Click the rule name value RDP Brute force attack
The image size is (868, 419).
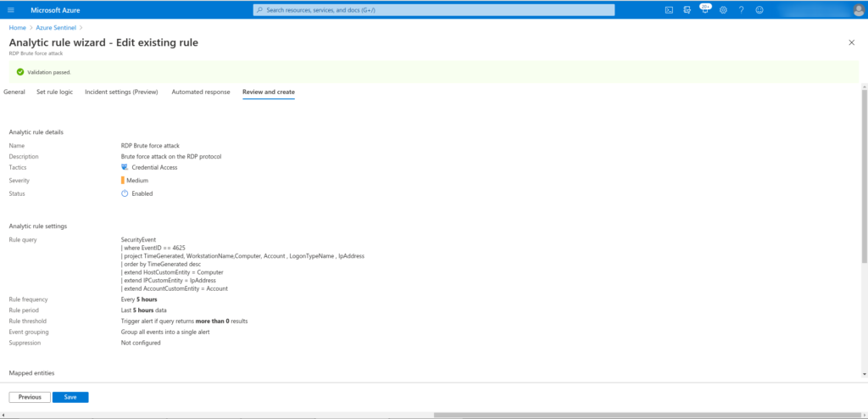150,146
